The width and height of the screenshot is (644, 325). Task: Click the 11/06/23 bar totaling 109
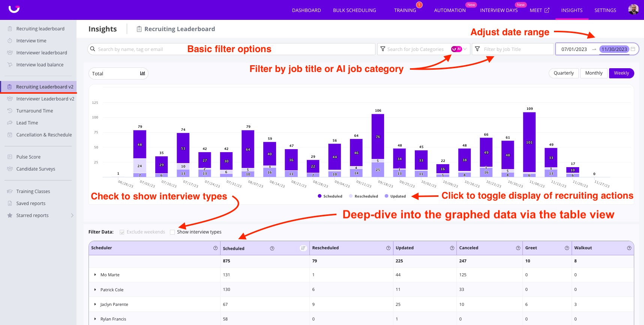pos(529,144)
